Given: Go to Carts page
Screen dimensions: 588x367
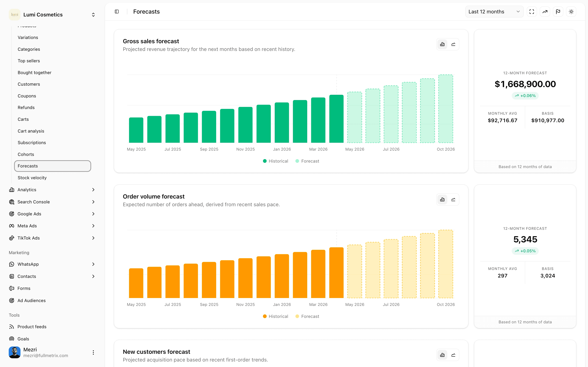Looking at the screenshot, I should (23, 119).
